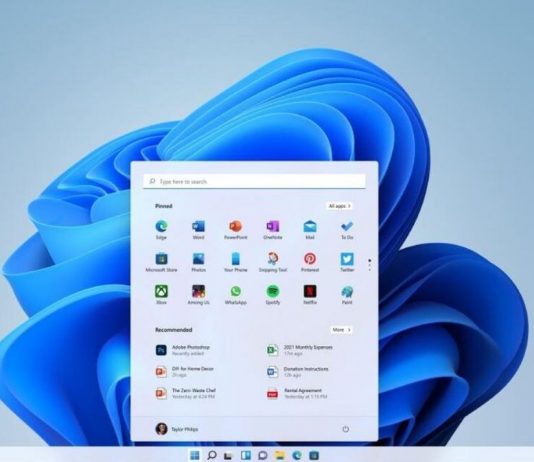Open the OneNote pinned app
Viewport: 534px width, 462px height.
click(x=273, y=230)
